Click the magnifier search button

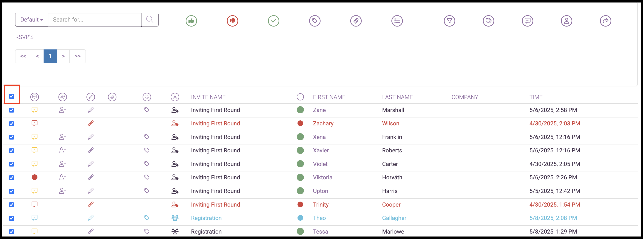tap(150, 20)
